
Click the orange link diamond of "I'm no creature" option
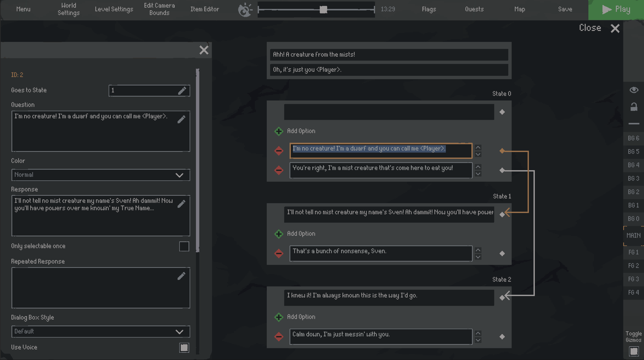pos(502,151)
